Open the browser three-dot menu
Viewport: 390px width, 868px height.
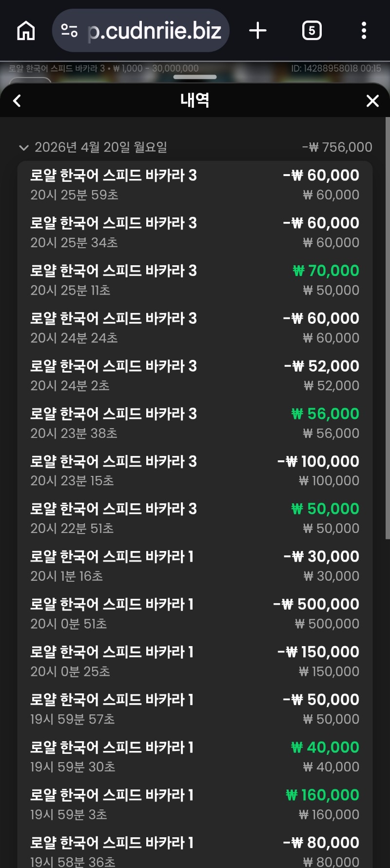pos(364,31)
